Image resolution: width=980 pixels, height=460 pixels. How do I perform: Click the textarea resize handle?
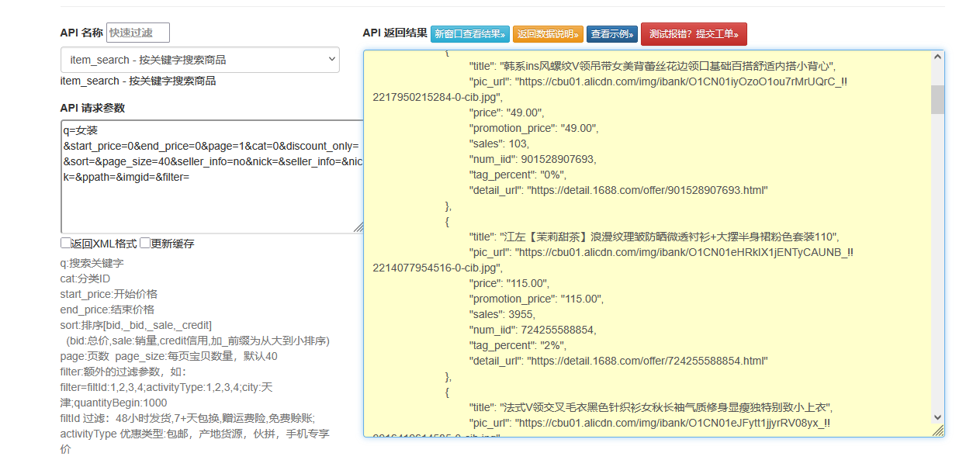[x=358, y=227]
